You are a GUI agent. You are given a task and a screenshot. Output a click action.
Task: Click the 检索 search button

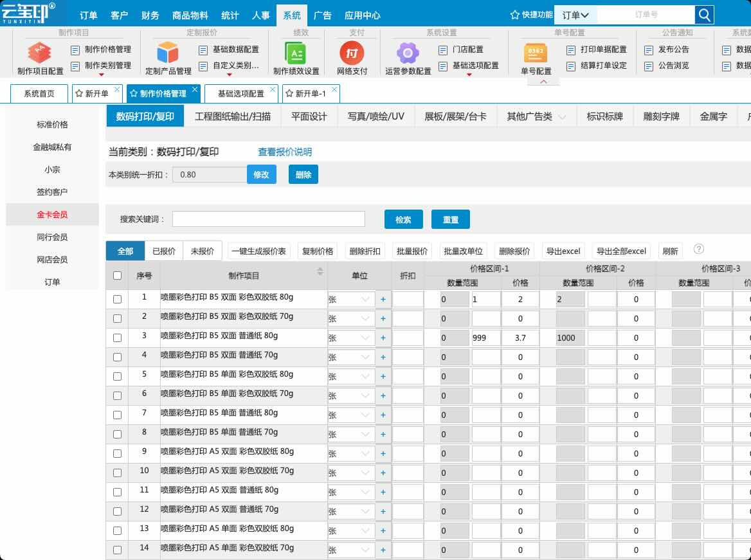[403, 219]
